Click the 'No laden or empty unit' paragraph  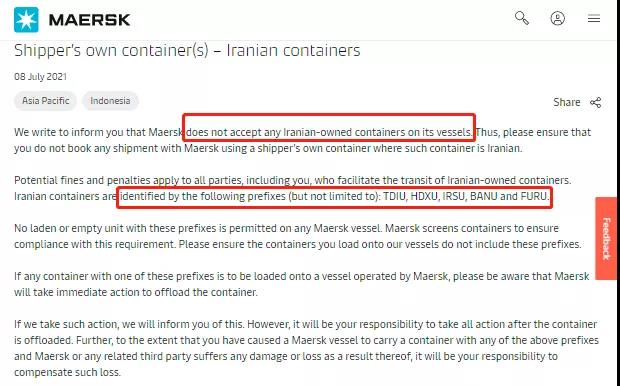click(x=297, y=236)
